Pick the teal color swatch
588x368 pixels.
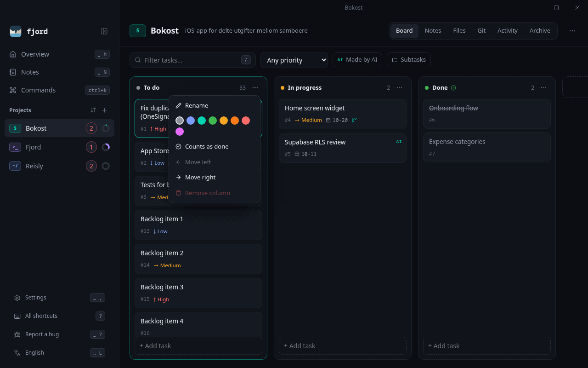pos(202,121)
